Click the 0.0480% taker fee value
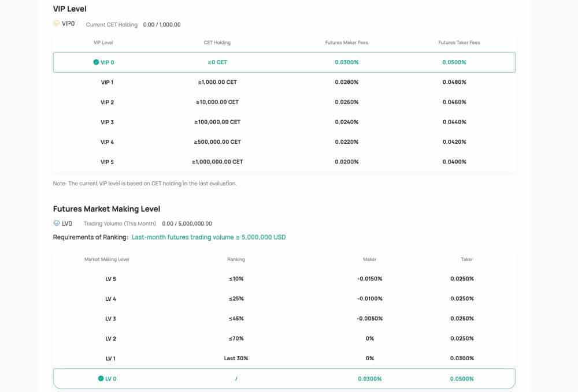Image resolution: width=578 pixels, height=392 pixels. [454, 82]
